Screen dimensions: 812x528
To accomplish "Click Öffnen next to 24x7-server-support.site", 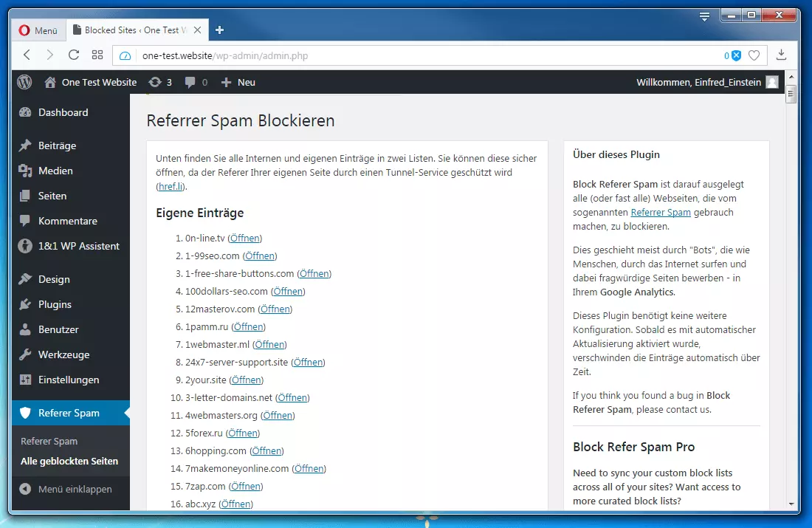I will (308, 362).
